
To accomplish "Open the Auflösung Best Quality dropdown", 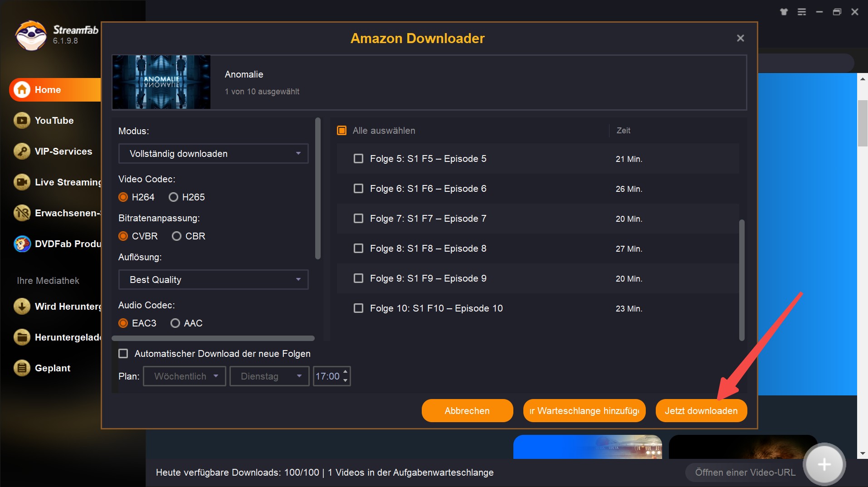I will coord(213,280).
